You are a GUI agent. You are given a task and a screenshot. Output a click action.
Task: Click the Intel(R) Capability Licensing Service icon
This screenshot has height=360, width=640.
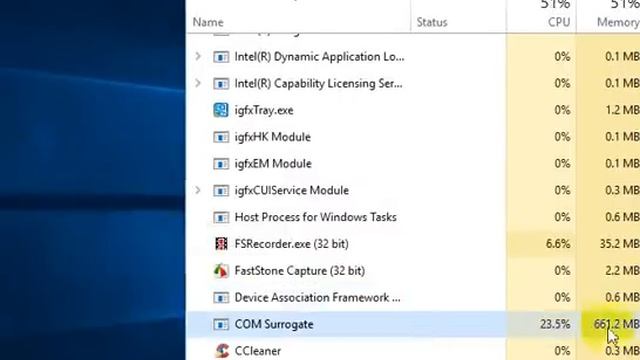[x=221, y=84]
